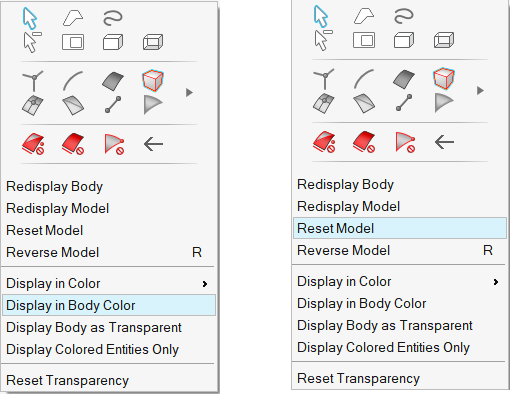The image size is (519, 394).
Task: Choose curve entity filter in left menu
Action: (73, 80)
